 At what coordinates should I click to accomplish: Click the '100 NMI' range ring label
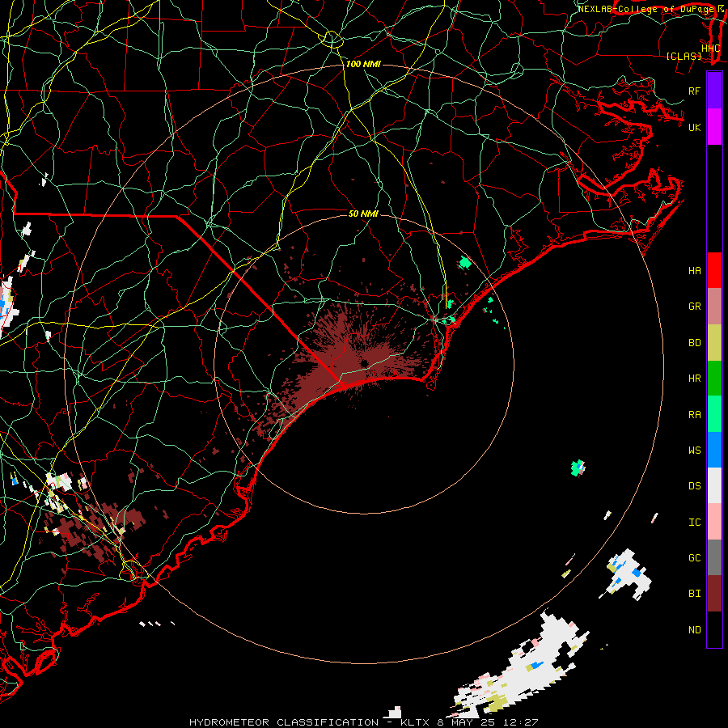coord(363,64)
